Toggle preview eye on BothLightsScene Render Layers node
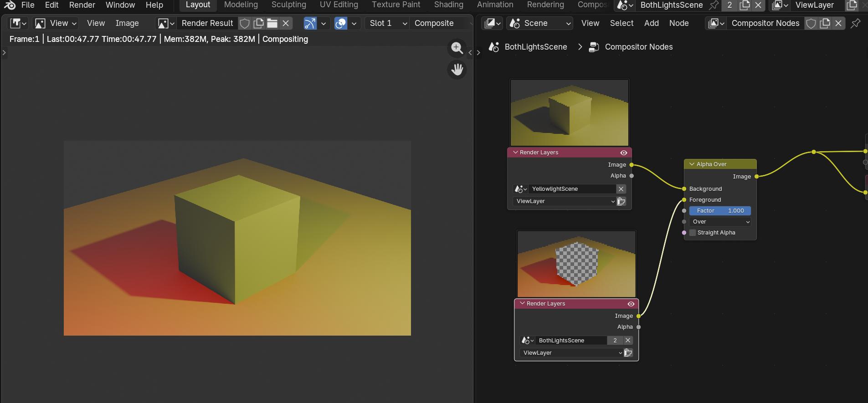The image size is (868, 403). [631, 304]
